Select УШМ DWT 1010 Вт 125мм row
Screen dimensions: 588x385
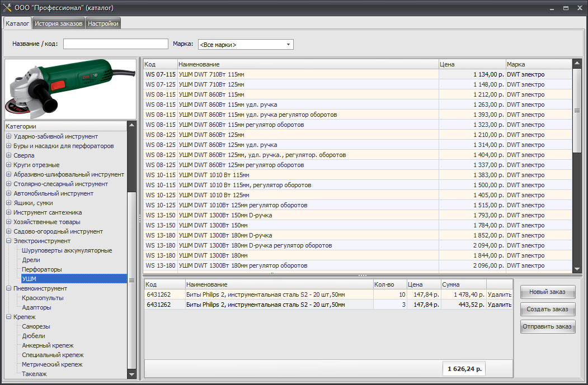point(357,195)
